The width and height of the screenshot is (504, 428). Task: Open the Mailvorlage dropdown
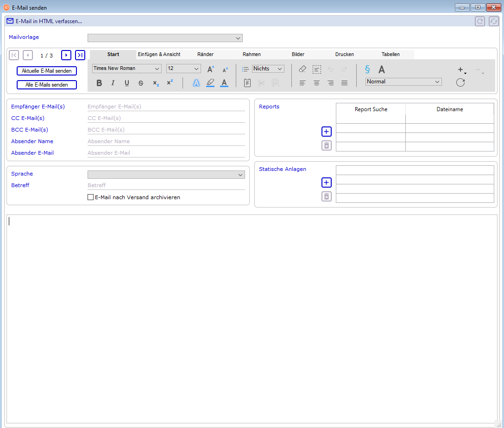165,38
